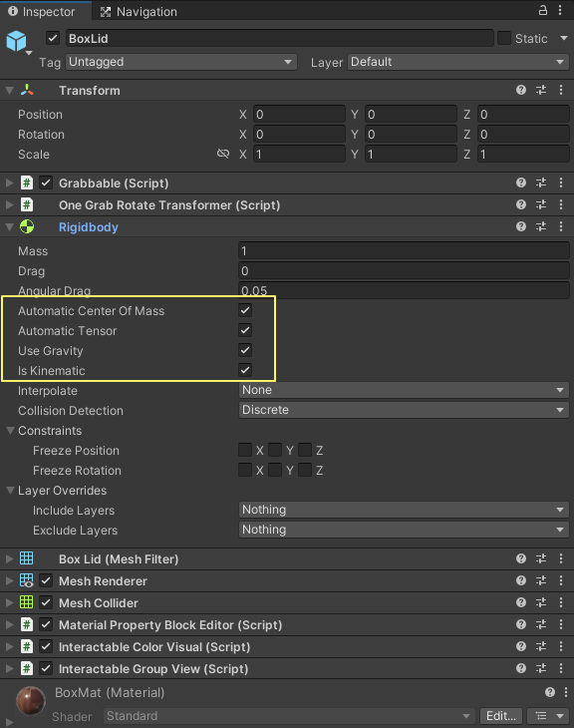Open the Collision Detection dropdown
Image resolution: width=574 pixels, height=728 pixels.
tap(404, 410)
